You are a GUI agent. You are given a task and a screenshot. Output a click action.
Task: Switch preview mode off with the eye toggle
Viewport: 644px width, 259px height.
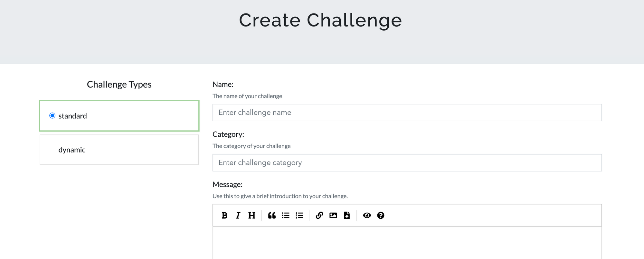click(367, 215)
